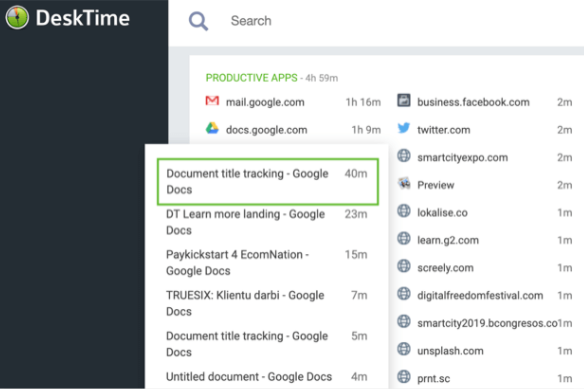Click the globe icon beside smartcityexpo.com
This screenshot has height=389, width=584.
(404, 156)
